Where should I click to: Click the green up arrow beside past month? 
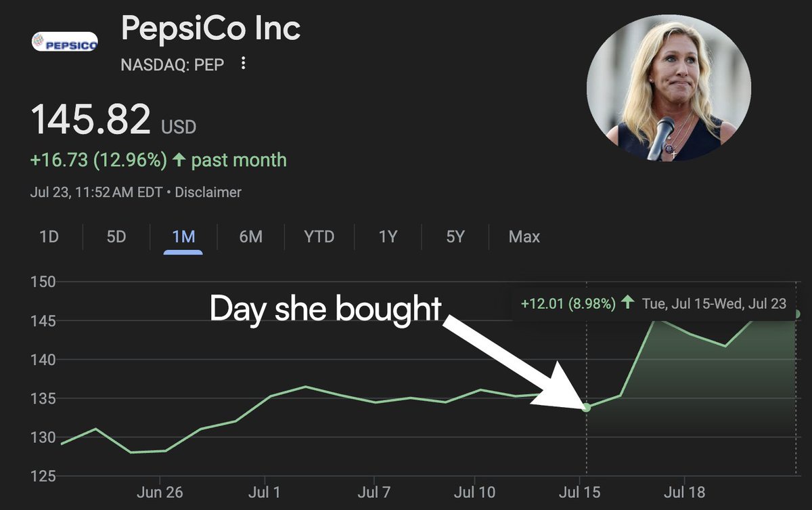tap(179, 161)
